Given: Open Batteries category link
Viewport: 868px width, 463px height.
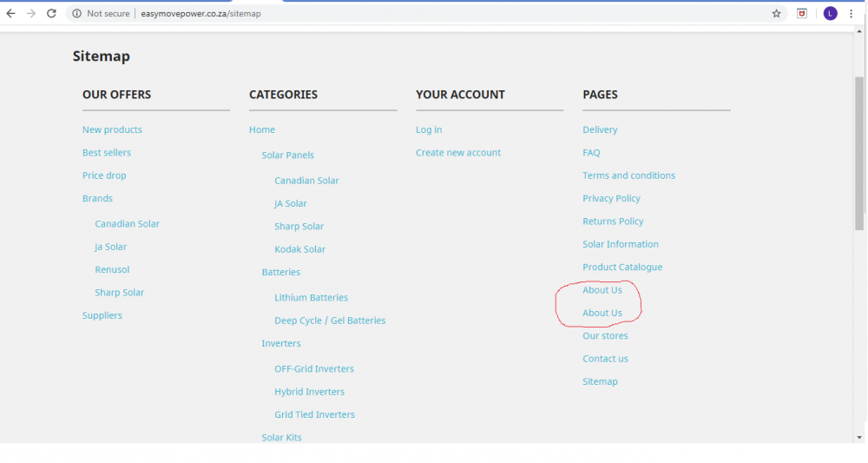Looking at the screenshot, I should click(280, 272).
